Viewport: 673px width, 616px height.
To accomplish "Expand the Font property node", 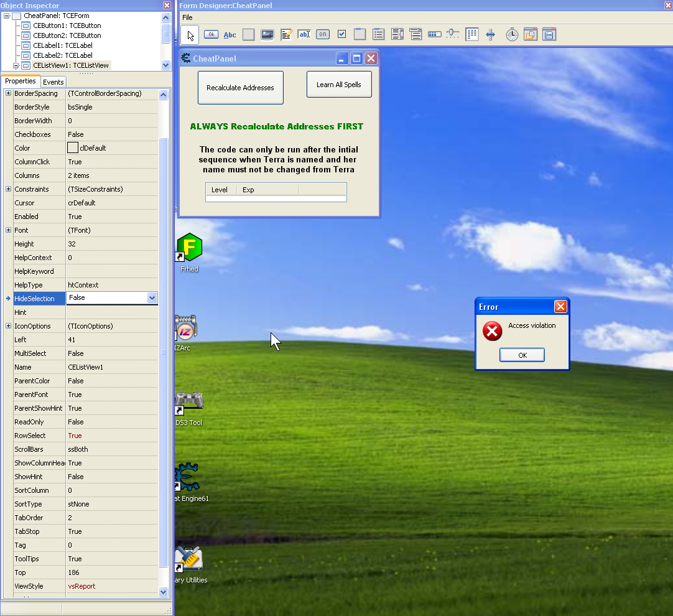I will click(x=8, y=230).
